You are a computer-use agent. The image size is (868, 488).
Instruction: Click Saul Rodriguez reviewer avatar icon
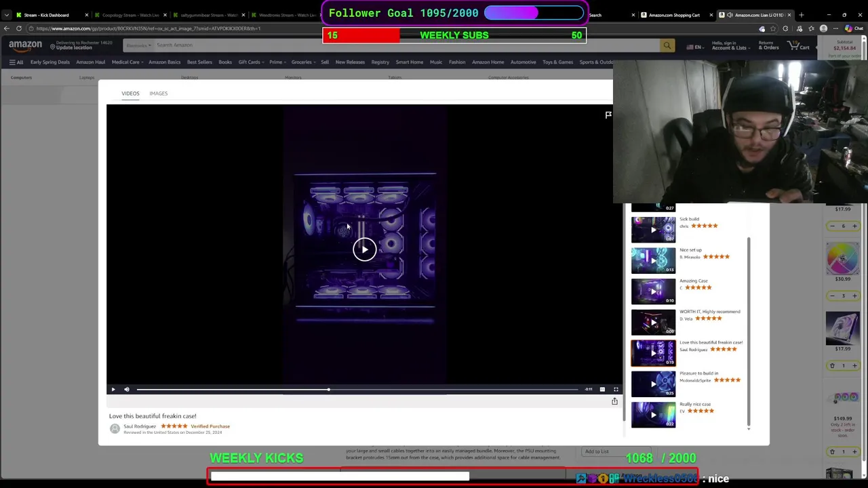(x=115, y=428)
